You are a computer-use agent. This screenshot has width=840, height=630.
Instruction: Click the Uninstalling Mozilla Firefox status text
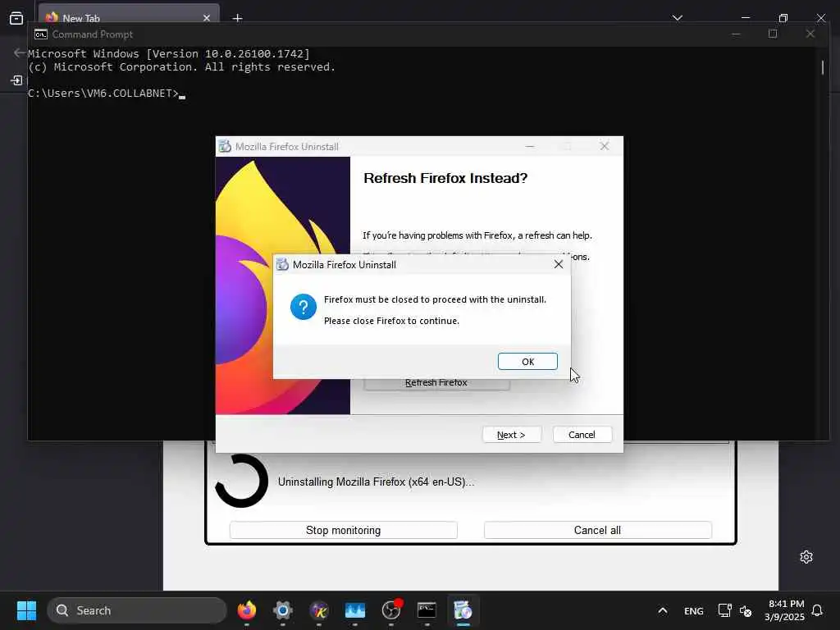tap(376, 482)
